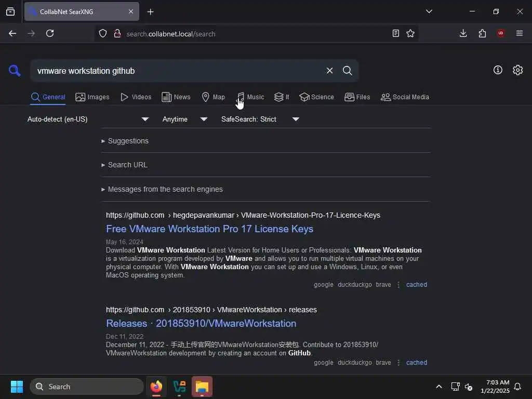Open a new browser tab
Image resolution: width=532 pixels, height=399 pixels.
[150, 12]
